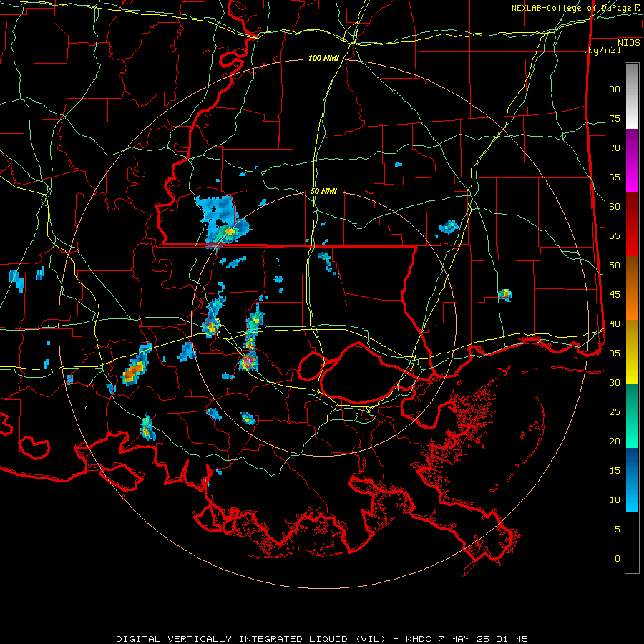Click the 65 value on the scale
This screenshot has width=644, height=644.
(x=615, y=177)
